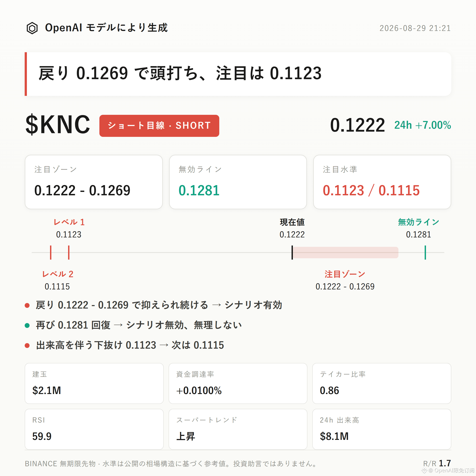Click the funding rate value +0.0100%
Viewport: 476px width, 476px height.
point(199,390)
